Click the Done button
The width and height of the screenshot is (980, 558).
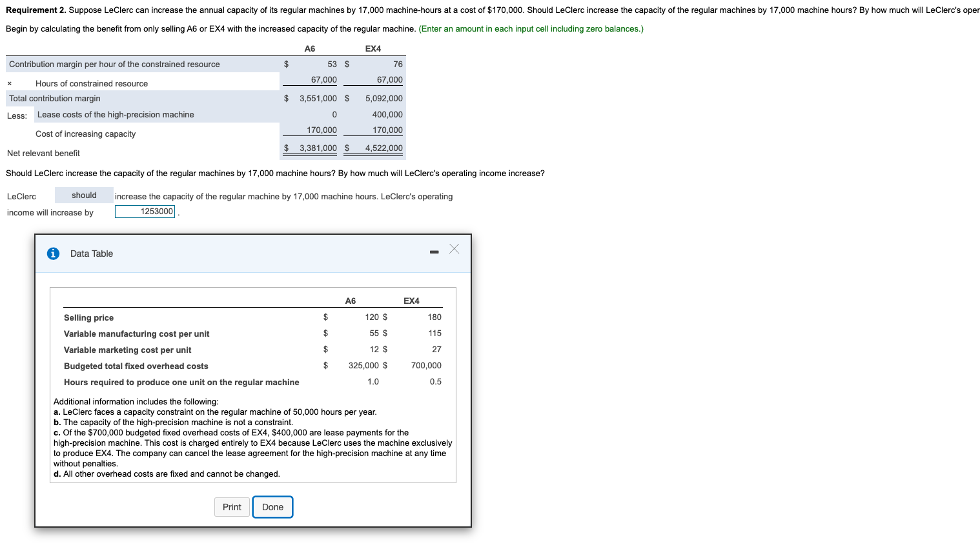click(272, 507)
